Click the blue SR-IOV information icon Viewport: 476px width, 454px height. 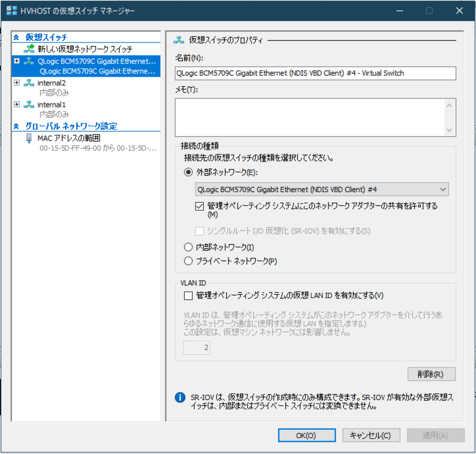click(x=180, y=397)
